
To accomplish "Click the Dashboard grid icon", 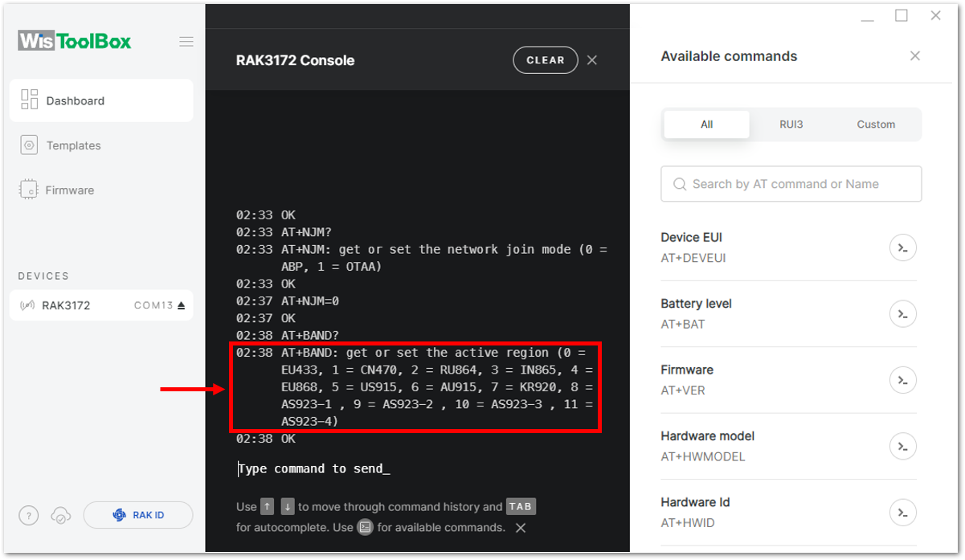I will [30, 100].
